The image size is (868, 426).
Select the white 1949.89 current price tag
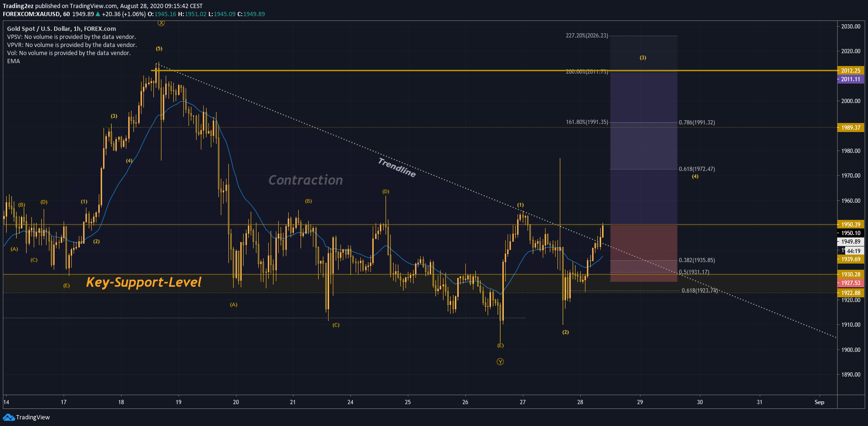(850, 242)
